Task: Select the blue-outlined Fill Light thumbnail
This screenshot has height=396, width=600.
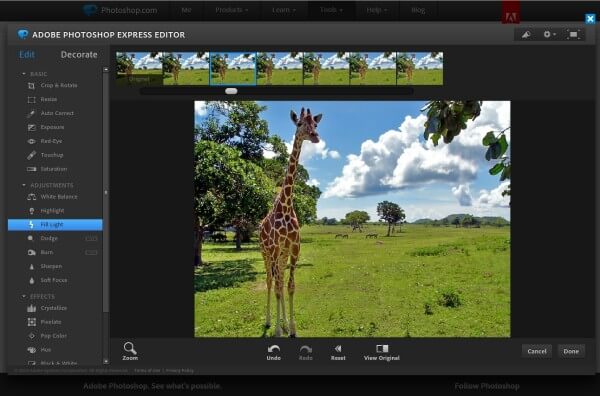Action: tap(233, 68)
